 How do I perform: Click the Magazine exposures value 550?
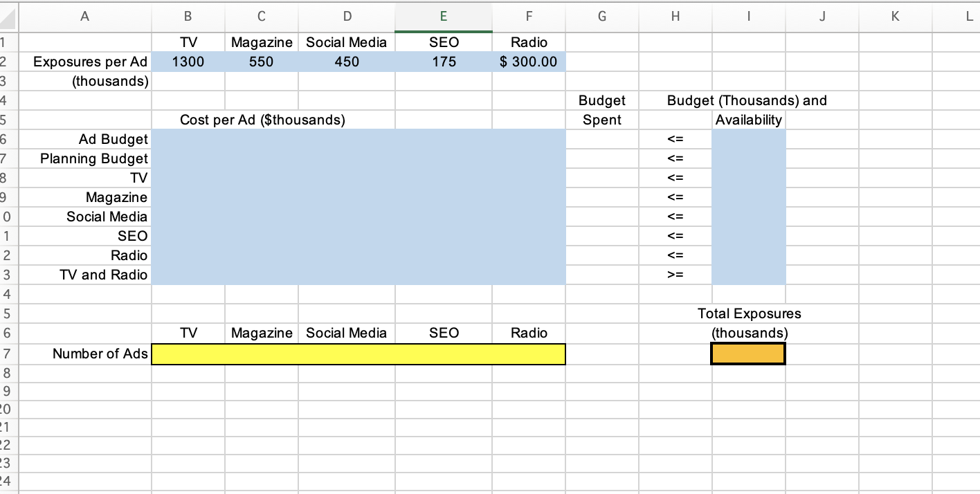coord(262,62)
